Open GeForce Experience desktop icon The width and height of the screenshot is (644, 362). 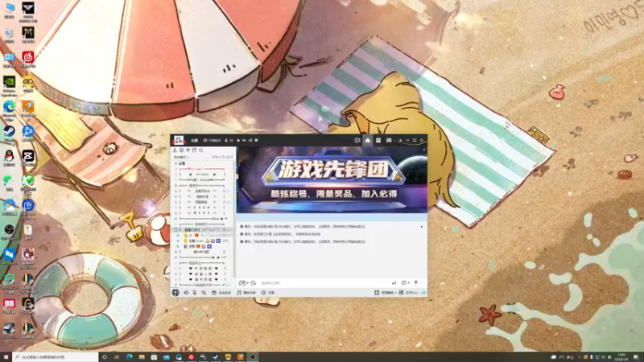click(x=9, y=85)
